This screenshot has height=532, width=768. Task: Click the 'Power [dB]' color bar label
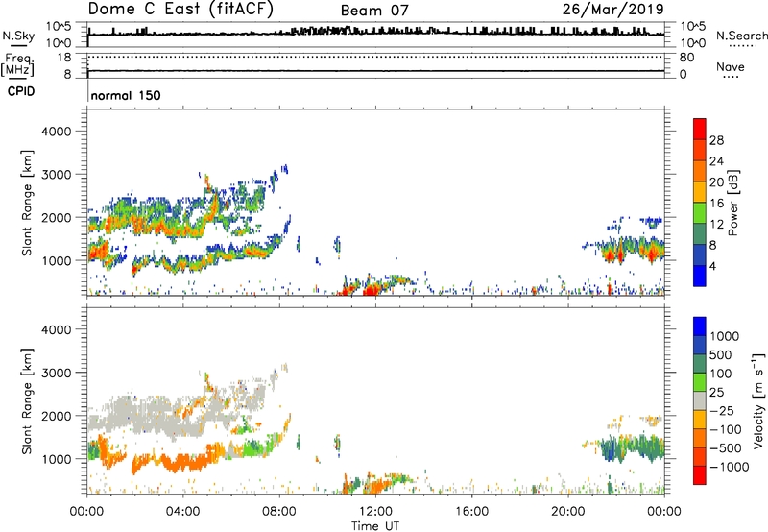(733, 203)
